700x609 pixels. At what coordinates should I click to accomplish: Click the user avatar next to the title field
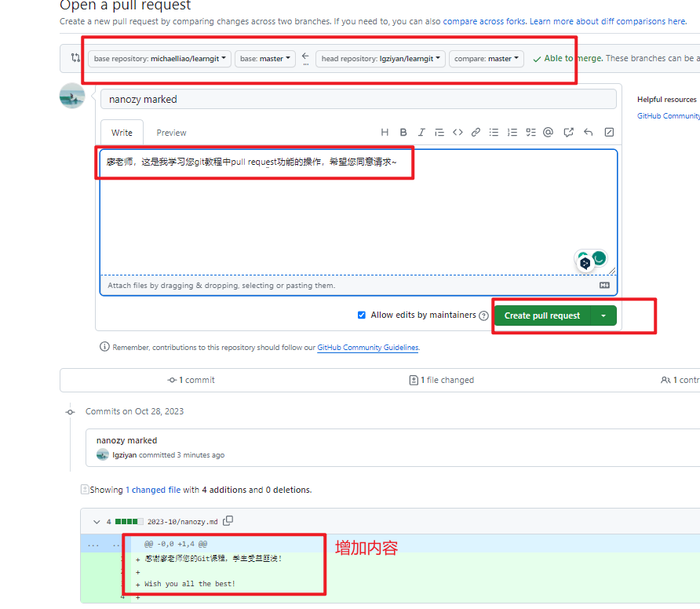coord(72,96)
